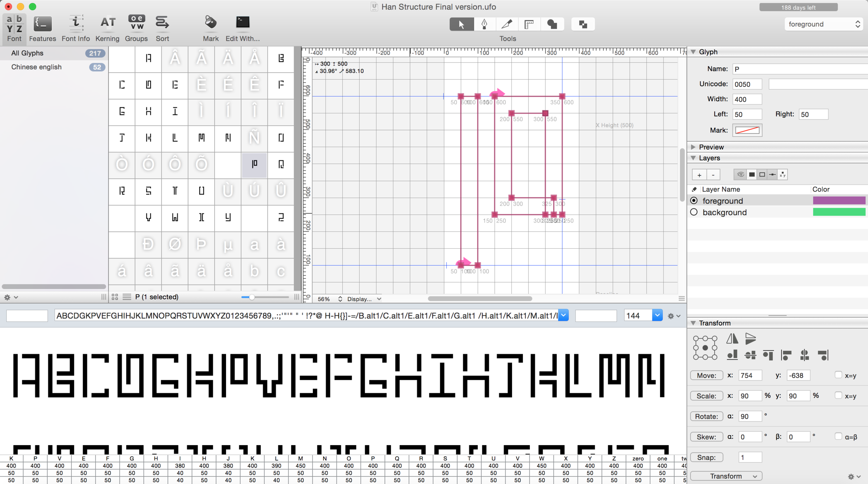Screen dimensions: 868x484
Task: Collapse the Layers inspector section
Action: (x=693, y=158)
